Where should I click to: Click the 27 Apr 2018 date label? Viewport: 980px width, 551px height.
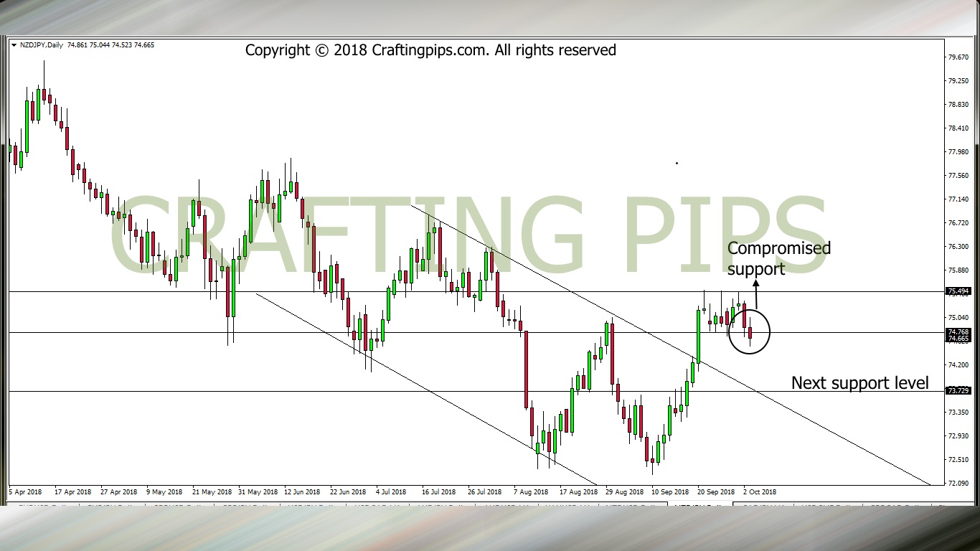pos(118,492)
